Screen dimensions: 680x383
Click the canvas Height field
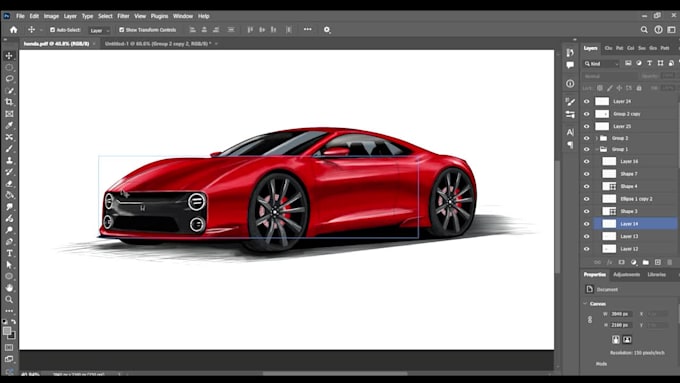pos(621,325)
